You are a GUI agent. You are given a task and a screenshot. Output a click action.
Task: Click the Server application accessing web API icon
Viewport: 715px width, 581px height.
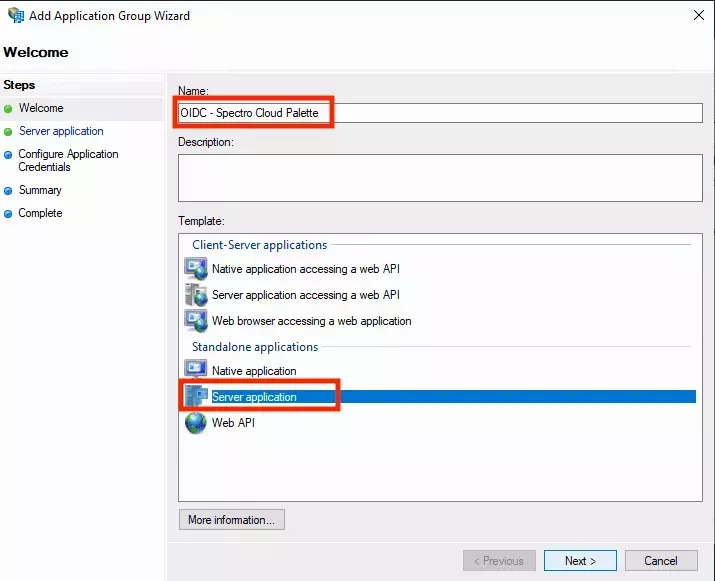(196, 295)
